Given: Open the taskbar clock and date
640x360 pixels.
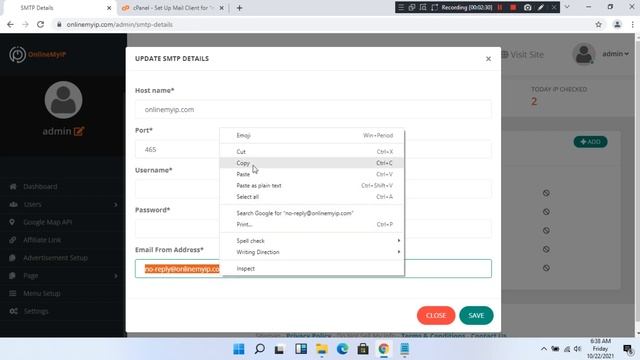Looking at the screenshot, I should click(x=600, y=349).
